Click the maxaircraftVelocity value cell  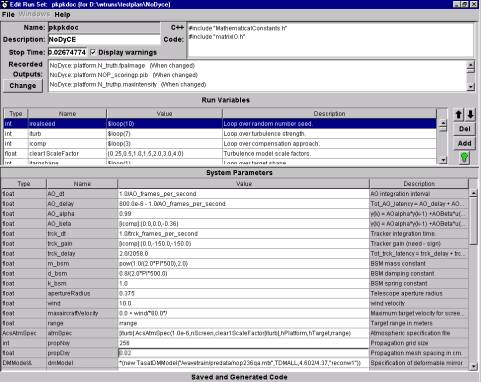pos(244,313)
